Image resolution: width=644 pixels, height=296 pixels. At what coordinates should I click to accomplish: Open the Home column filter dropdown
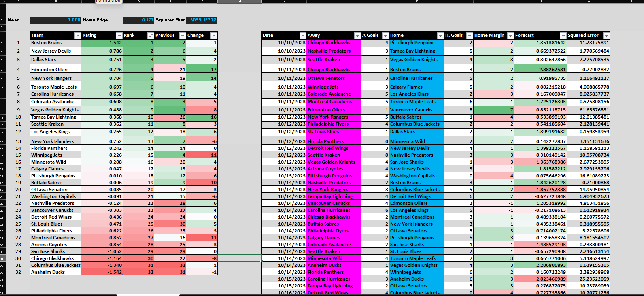coord(440,36)
